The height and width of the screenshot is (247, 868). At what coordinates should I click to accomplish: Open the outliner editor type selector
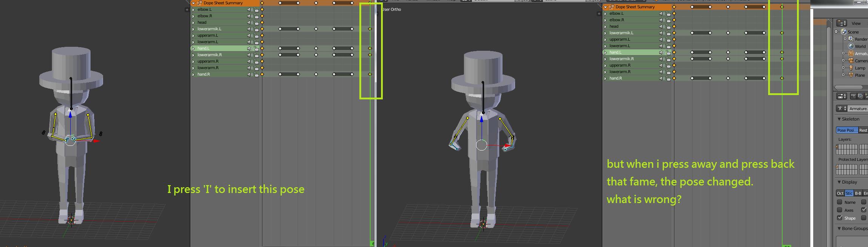click(x=842, y=23)
